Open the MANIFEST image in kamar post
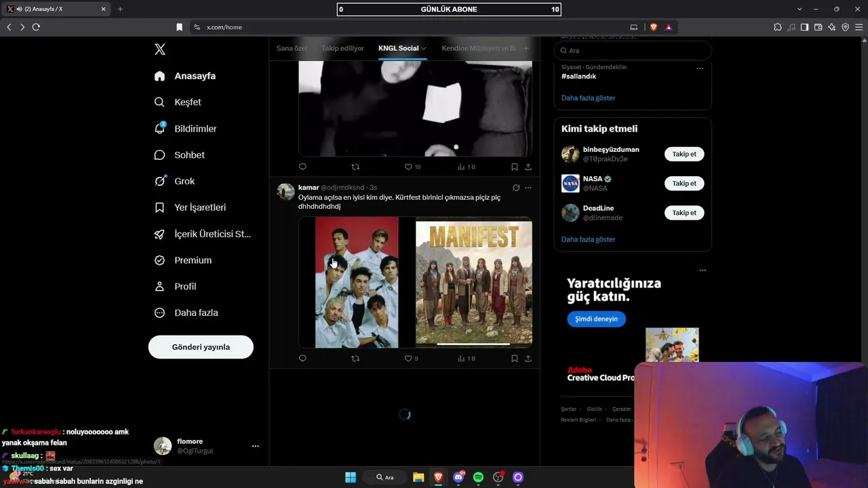Image resolution: width=868 pixels, height=488 pixels. pos(474,283)
